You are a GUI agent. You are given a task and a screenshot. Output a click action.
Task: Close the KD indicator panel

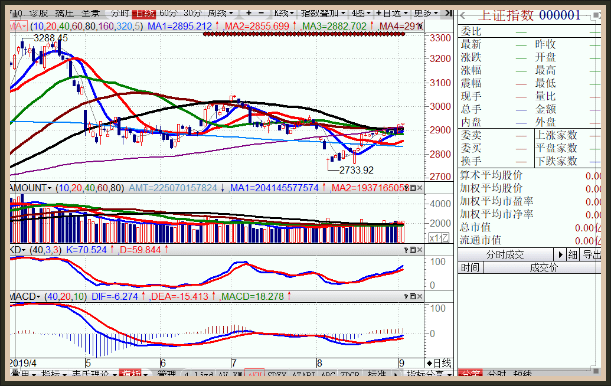tap(420, 250)
